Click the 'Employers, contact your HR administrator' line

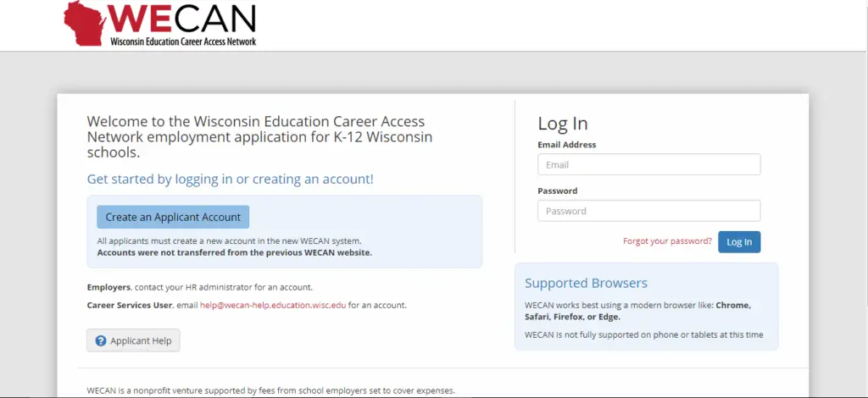tap(200, 287)
